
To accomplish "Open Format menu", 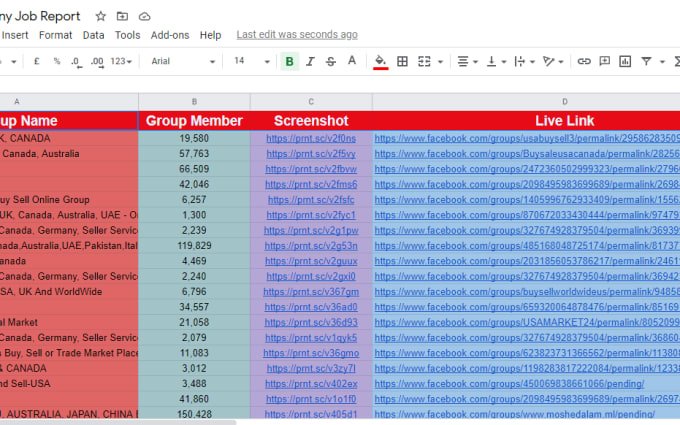I will (x=56, y=35).
